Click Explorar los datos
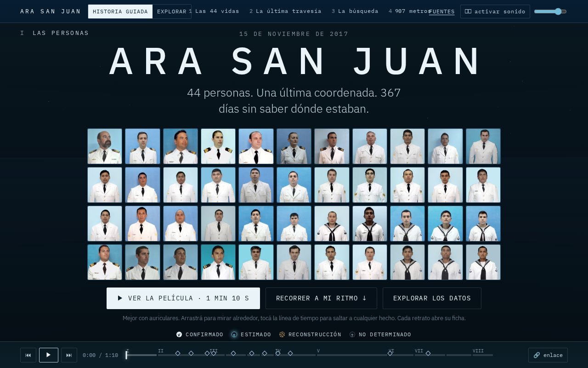Viewport: 588px width, 368px height. pyautogui.click(x=432, y=298)
